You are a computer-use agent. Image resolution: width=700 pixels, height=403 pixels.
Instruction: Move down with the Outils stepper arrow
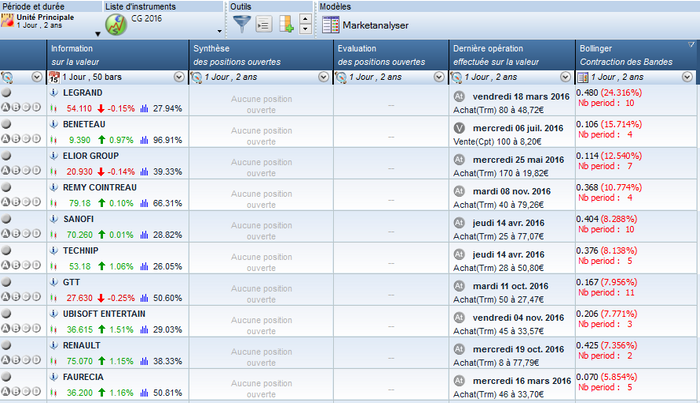coord(305,29)
